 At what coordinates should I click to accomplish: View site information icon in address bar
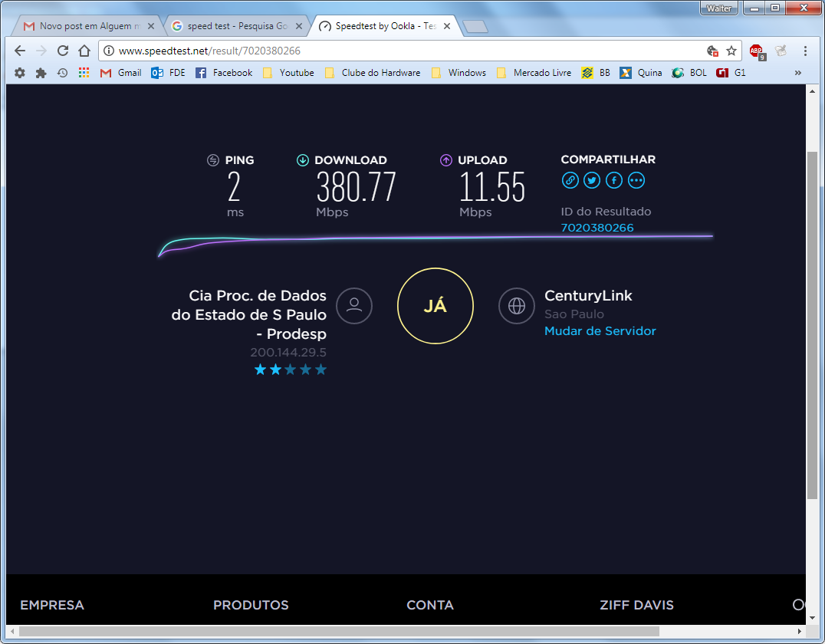[x=108, y=51]
